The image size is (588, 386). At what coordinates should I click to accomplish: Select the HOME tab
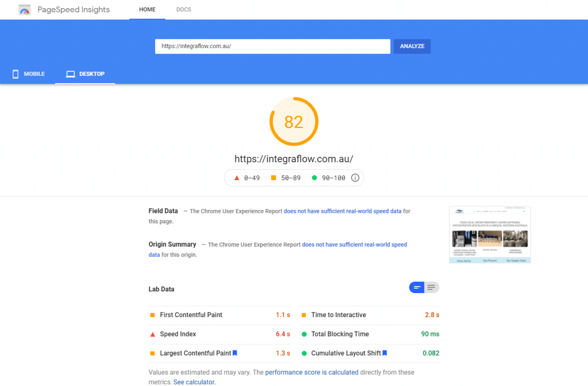[147, 9]
